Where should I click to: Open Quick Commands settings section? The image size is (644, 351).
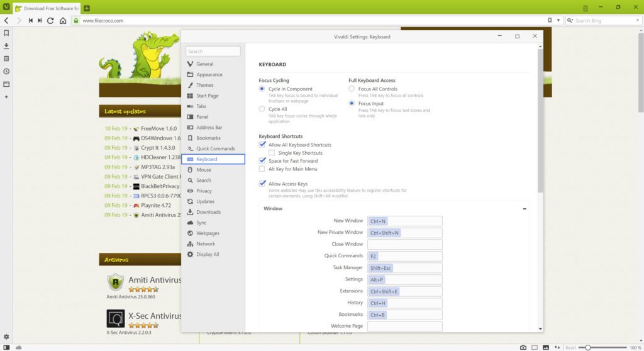[213, 149]
